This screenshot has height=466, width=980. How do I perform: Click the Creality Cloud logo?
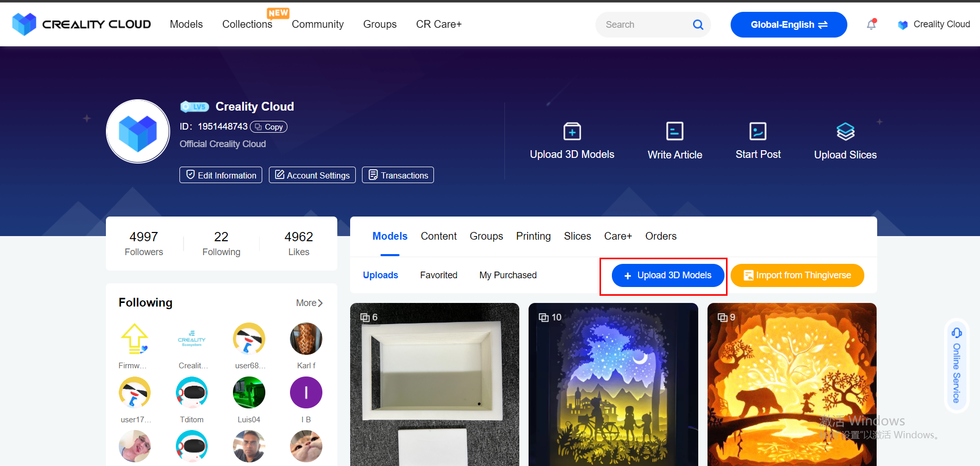(81, 24)
